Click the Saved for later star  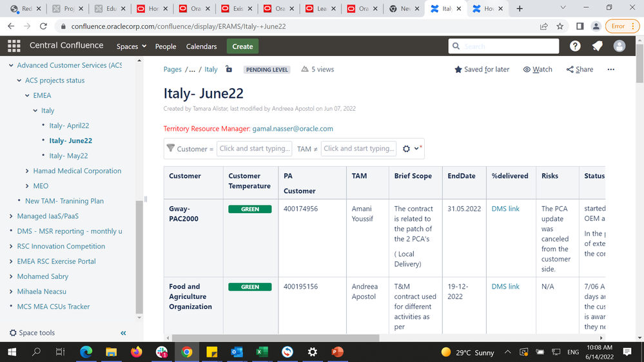point(482,70)
